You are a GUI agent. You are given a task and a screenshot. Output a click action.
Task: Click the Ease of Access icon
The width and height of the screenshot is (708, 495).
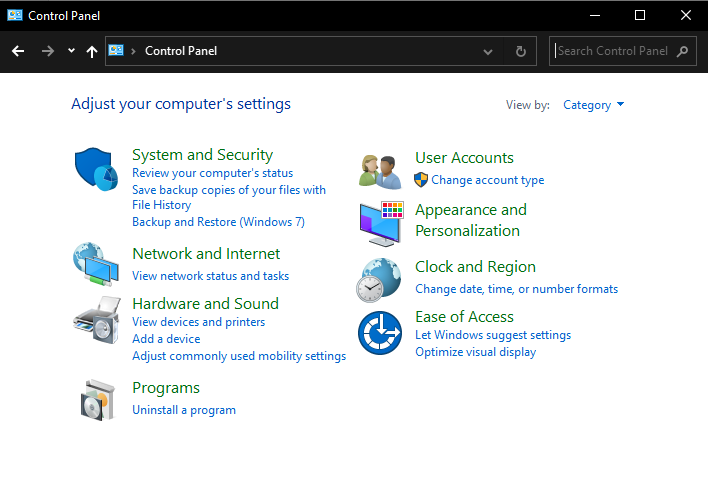[x=380, y=332]
